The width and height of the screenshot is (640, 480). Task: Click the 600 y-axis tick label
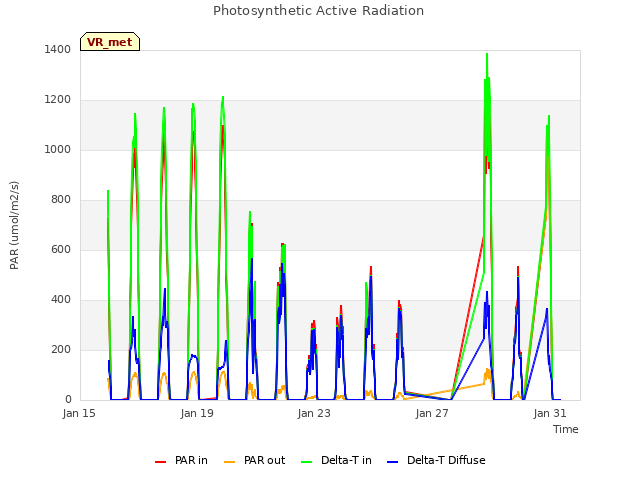coord(61,249)
